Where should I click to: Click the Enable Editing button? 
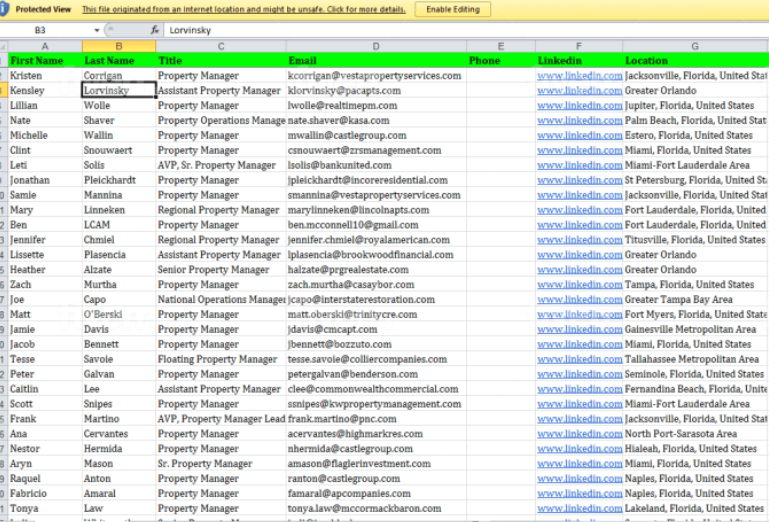[x=453, y=9]
